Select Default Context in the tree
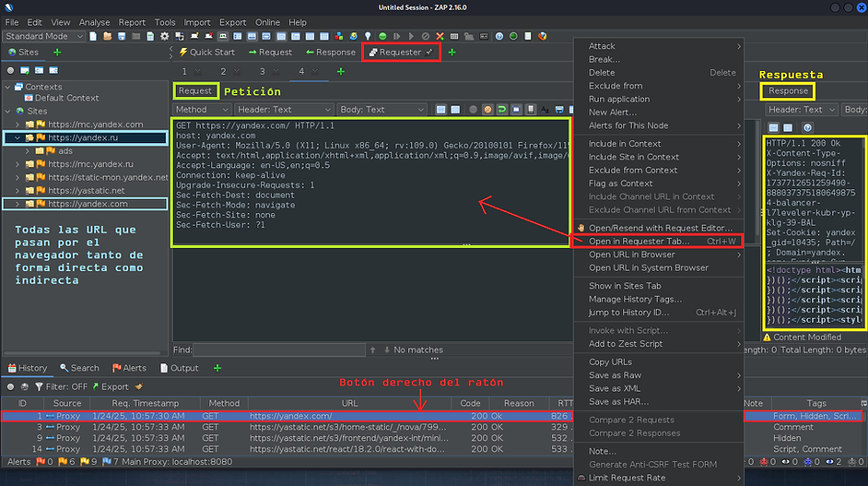Image resolution: width=868 pixels, height=486 pixels. click(x=66, y=98)
